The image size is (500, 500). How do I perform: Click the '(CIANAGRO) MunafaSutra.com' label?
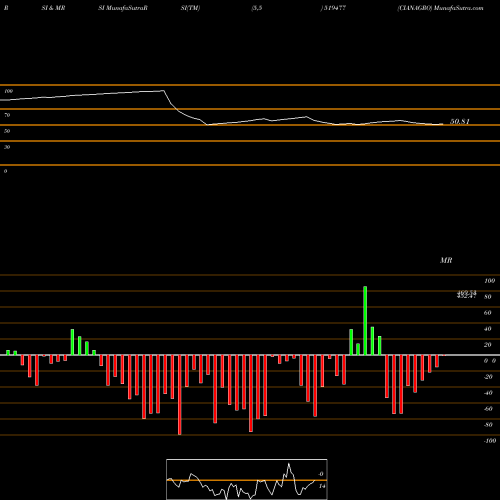pos(440,8)
